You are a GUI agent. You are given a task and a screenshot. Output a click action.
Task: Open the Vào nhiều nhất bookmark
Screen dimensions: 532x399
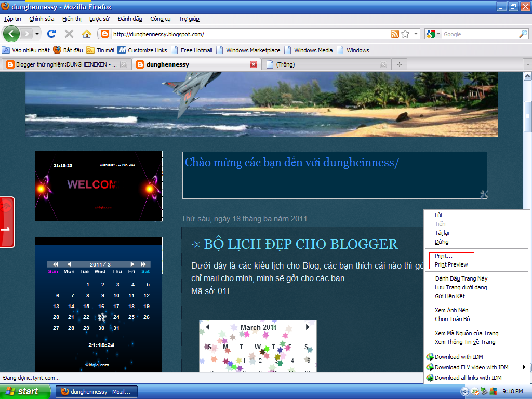pos(26,50)
